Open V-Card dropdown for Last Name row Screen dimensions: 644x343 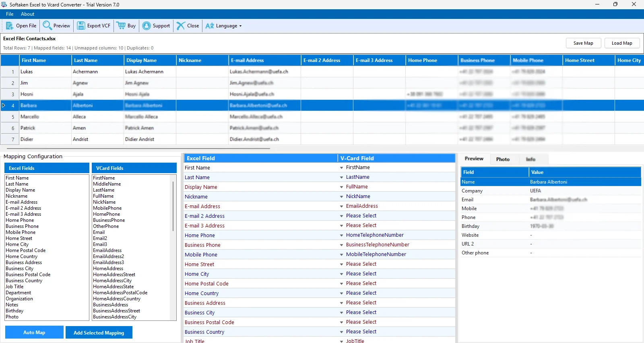pyautogui.click(x=341, y=178)
